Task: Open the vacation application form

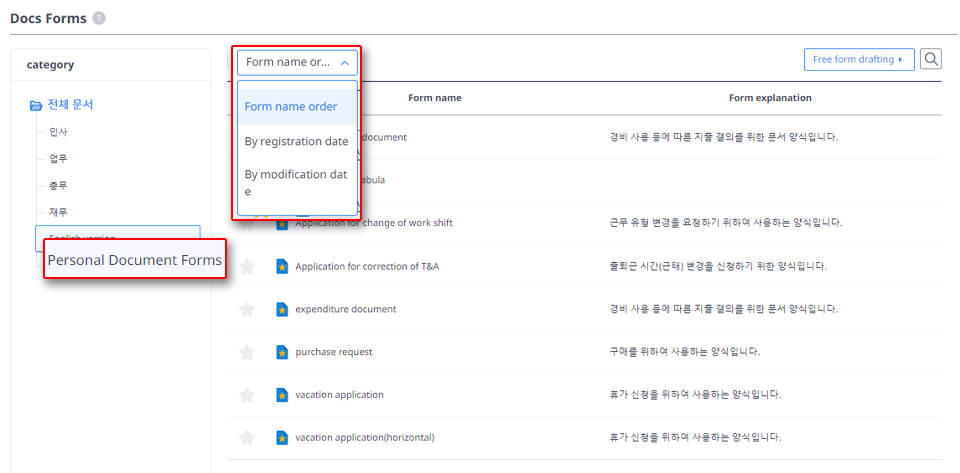Action: pyautogui.click(x=339, y=395)
